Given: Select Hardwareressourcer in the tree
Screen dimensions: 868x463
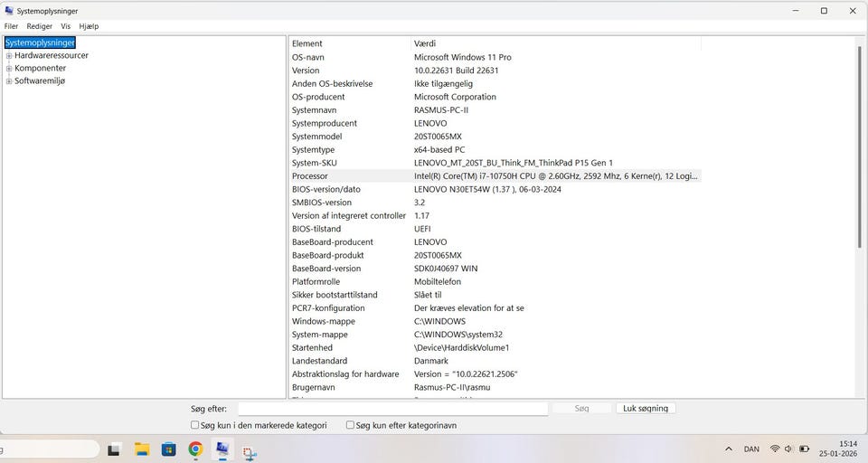Looking at the screenshot, I should tap(52, 55).
